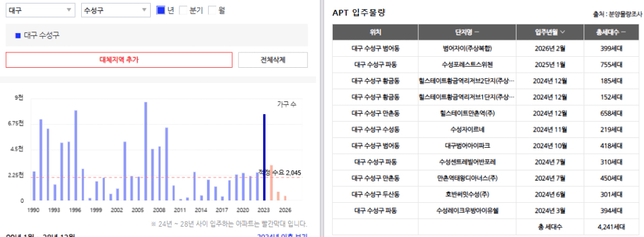Click 대구 수성구 두산동 location cell
The width and height of the screenshot is (644, 237).
(375, 194)
